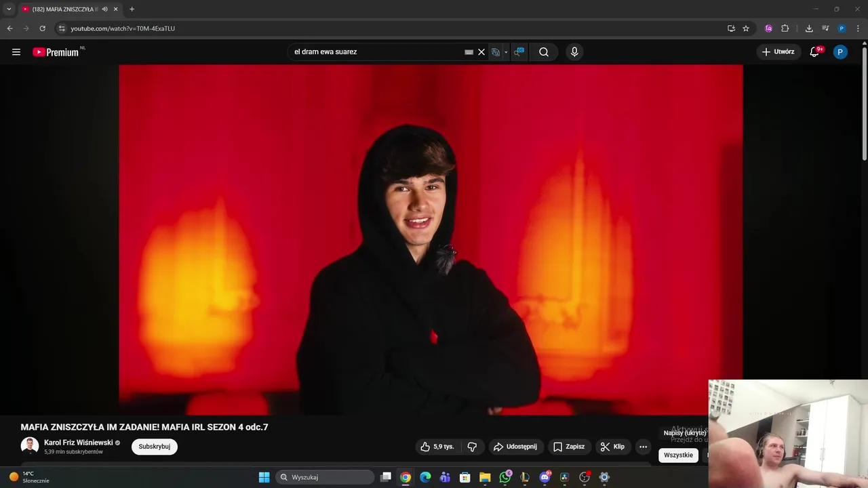Open the channel avatar thumbnail
868x488 pixels.
(x=30, y=446)
